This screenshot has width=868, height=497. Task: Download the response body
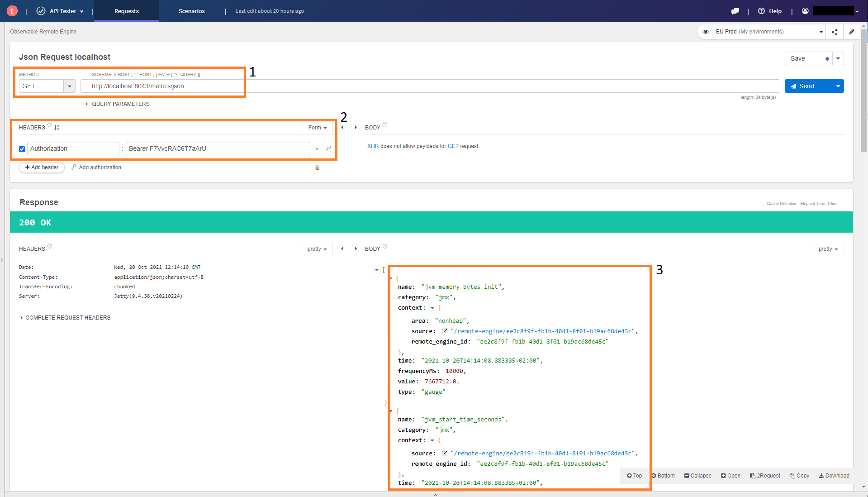click(x=834, y=476)
